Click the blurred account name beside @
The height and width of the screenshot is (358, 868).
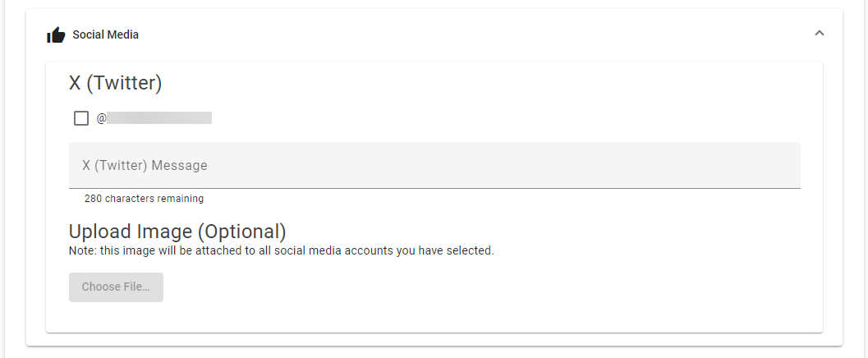(x=159, y=118)
